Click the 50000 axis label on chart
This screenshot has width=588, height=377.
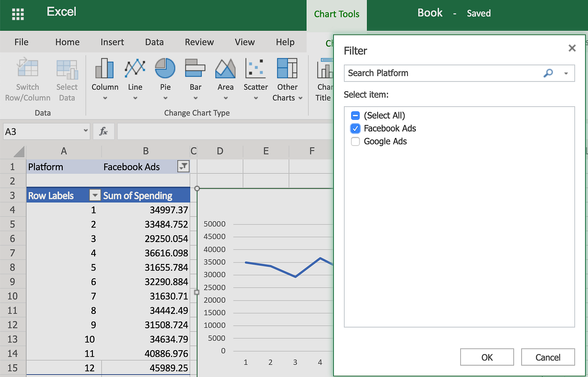pyautogui.click(x=215, y=224)
